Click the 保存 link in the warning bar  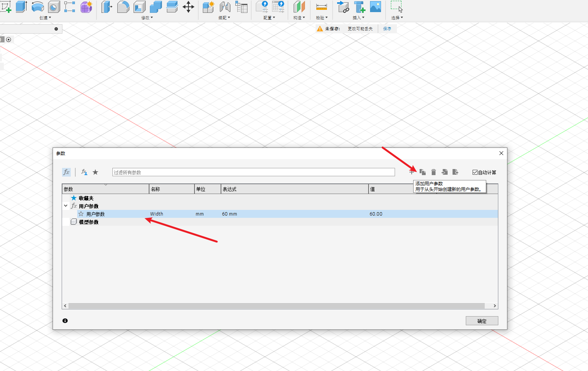click(387, 29)
